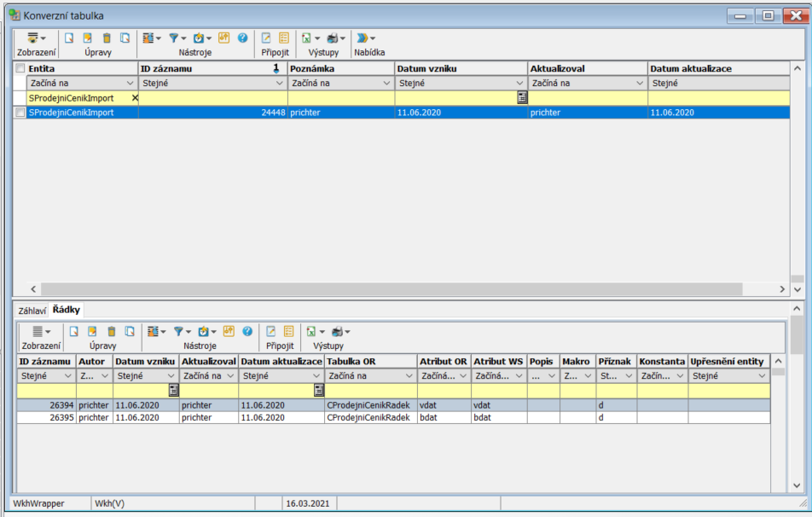
Task: Click the Excel export icon in top toolbar
Action: coord(306,38)
